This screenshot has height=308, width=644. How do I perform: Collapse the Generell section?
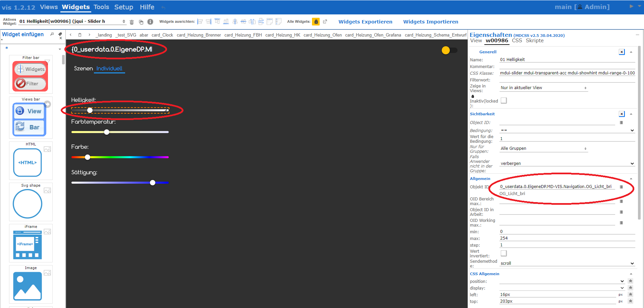pos(631,52)
